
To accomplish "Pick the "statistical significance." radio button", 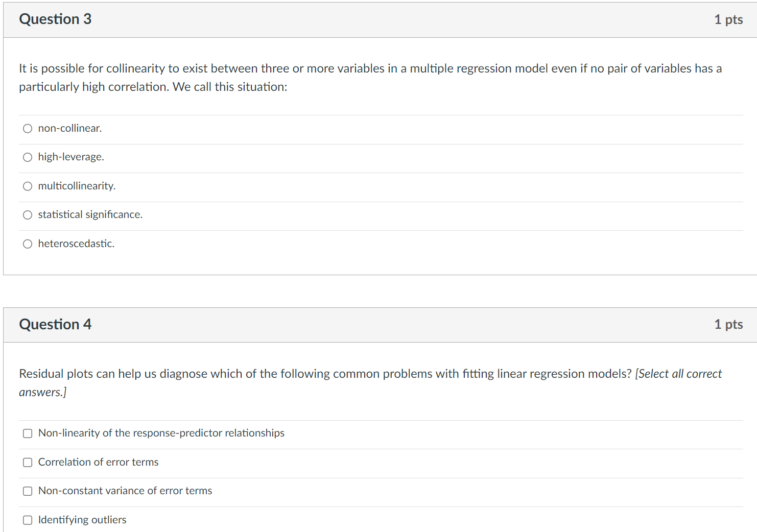I will coord(28,215).
